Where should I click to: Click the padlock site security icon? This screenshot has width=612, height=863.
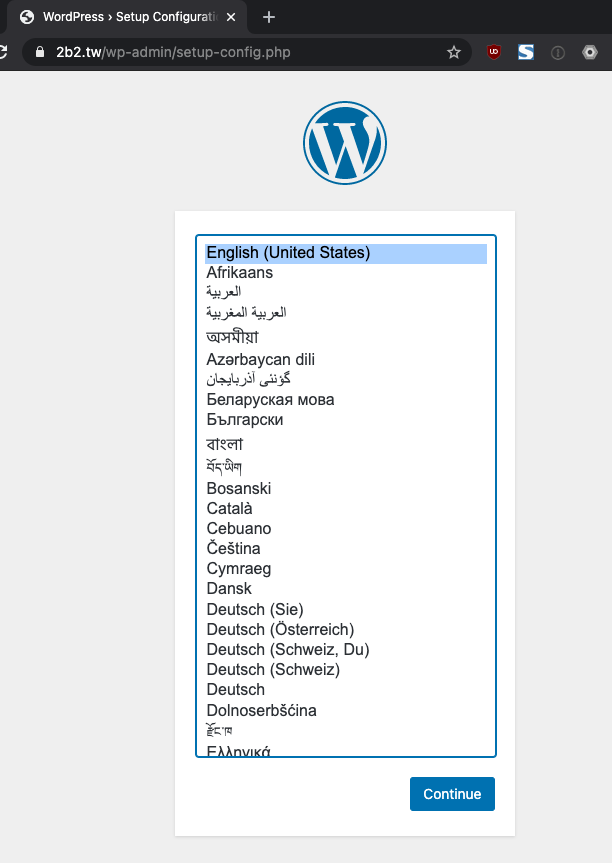tap(40, 52)
